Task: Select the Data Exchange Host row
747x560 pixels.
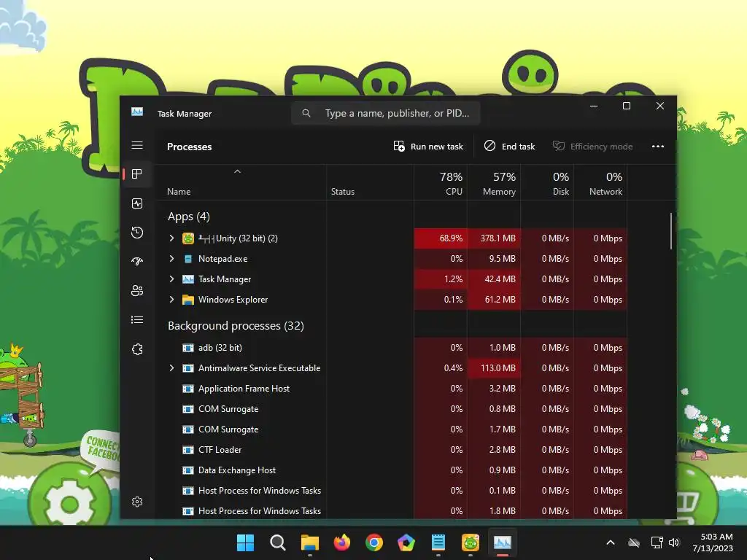Action: point(392,470)
